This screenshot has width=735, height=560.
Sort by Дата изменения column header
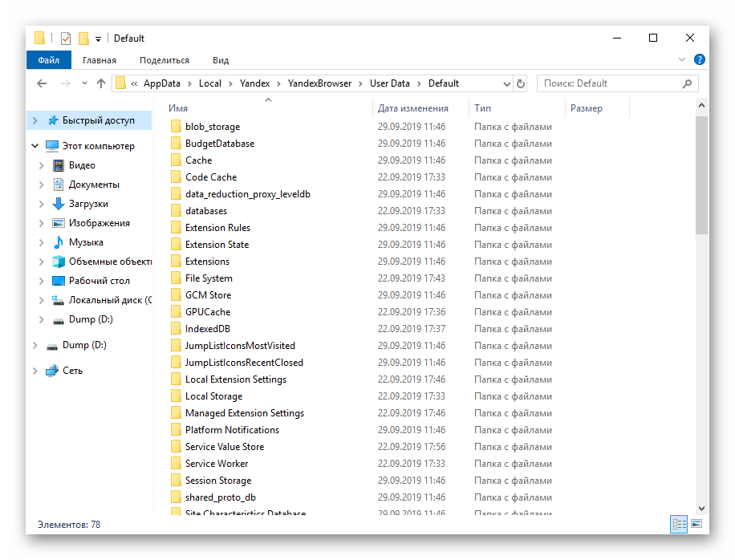coord(413,108)
